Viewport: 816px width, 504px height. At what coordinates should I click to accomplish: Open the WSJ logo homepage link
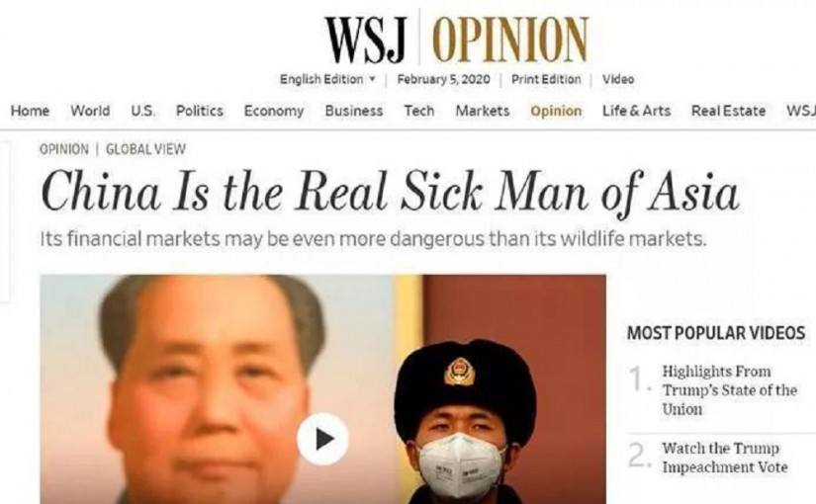click(x=365, y=40)
